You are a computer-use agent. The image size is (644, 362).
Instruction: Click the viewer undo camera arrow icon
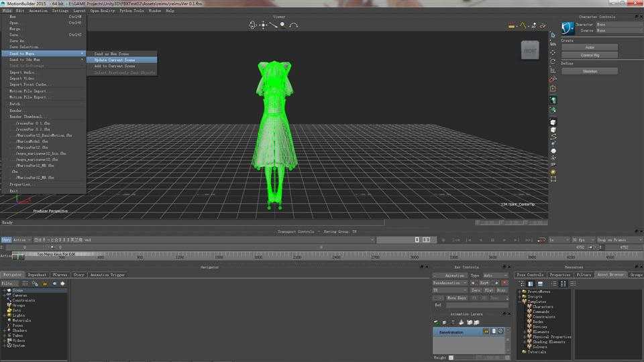pos(293,25)
